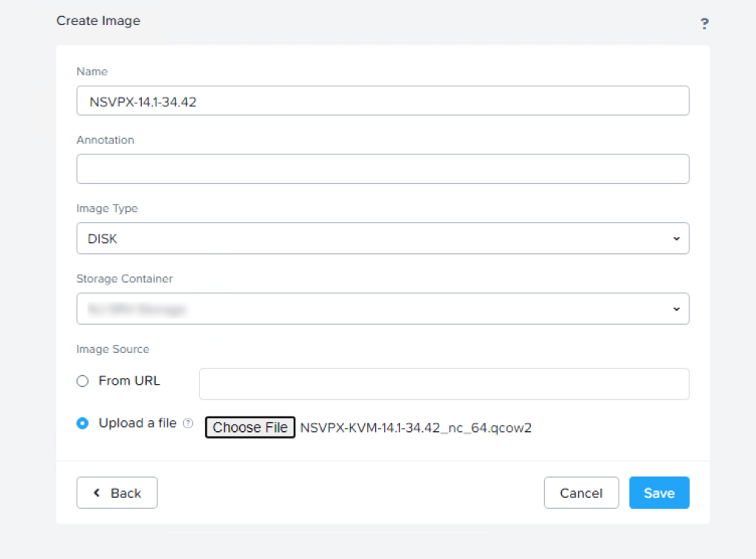Select the From URL radio button
Screen dimensions: 756x559
[x=83, y=381]
